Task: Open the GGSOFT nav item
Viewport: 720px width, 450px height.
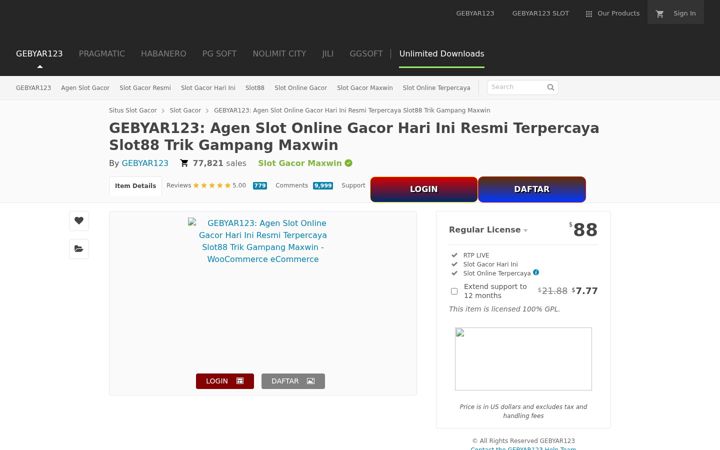Action: [366, 54]
